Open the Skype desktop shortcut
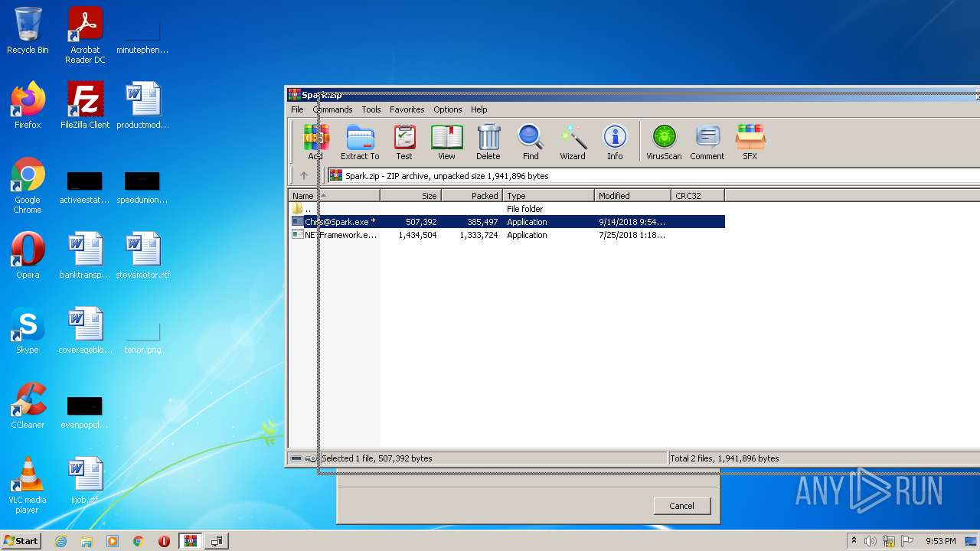 (28, 331)
